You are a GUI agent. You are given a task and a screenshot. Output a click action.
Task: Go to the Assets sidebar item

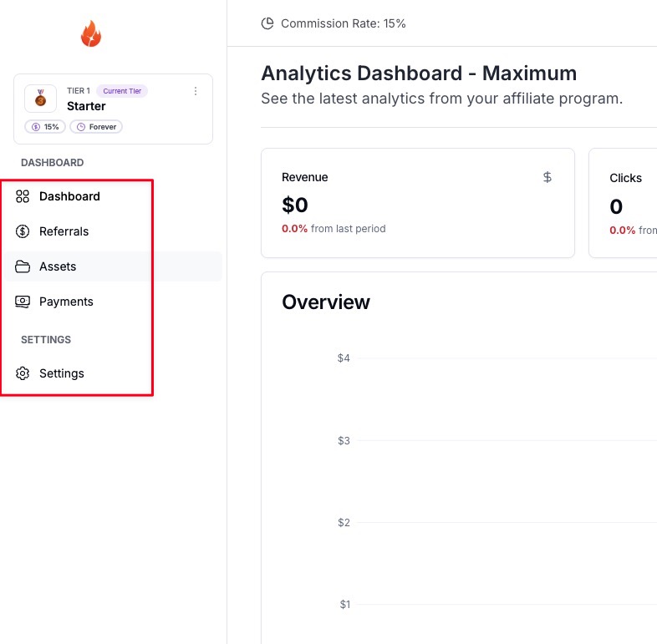click(58, 266)
